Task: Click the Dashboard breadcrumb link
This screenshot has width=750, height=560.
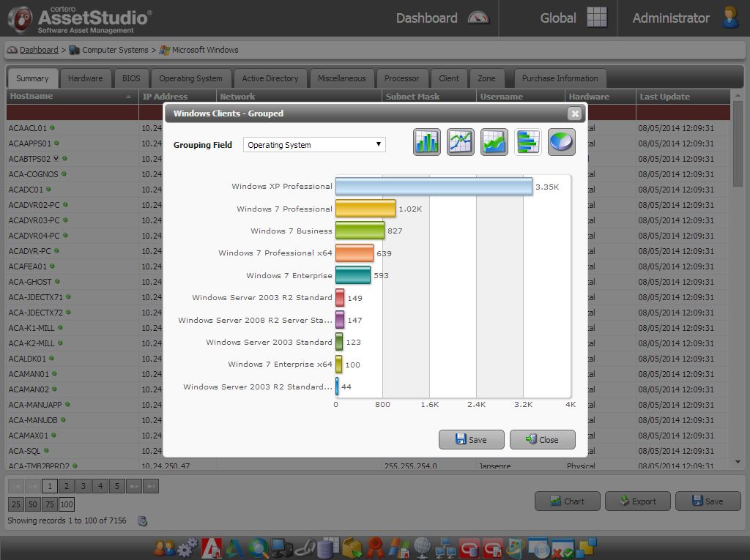Action: click(39, 50)
